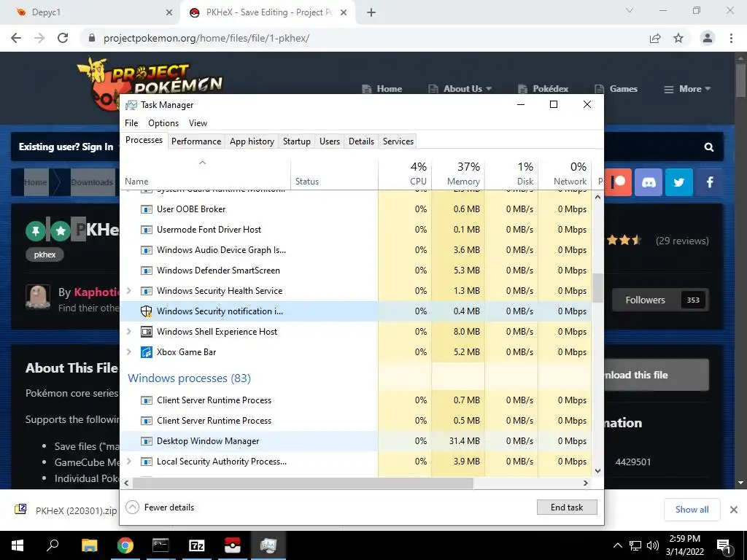Switch to the Users tab
747x560 pixels.
point(330,141)
